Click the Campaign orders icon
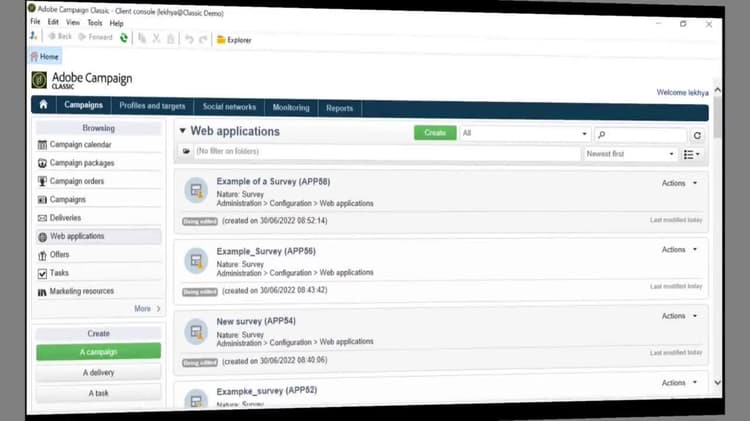Image resolution: width=750 pixels, height=421 pixels. point(42,181)
